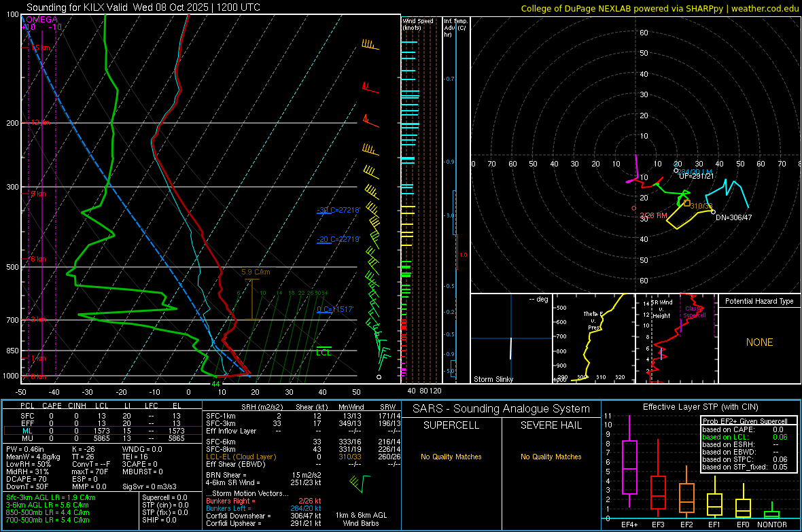Screen dimensions: 802x532
Task: Click the -20 C=22719' height label
Action: click(338, 239)
